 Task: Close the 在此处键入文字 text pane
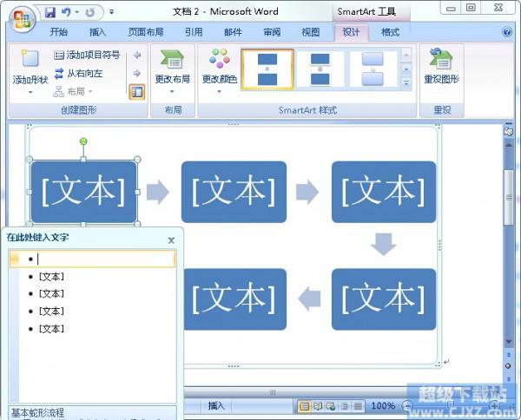click(x=171, y=240)
